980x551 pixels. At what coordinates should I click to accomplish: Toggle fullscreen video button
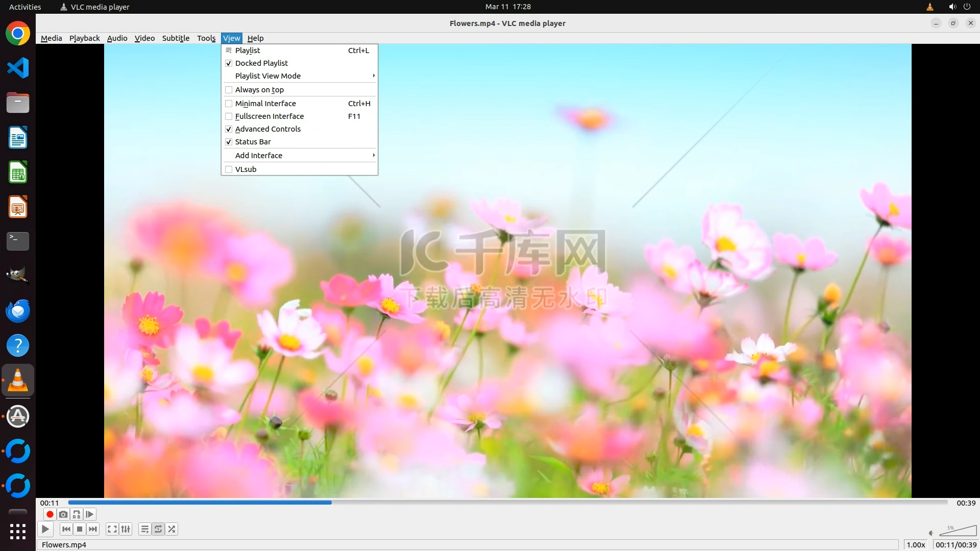click(x=112, y=529)
